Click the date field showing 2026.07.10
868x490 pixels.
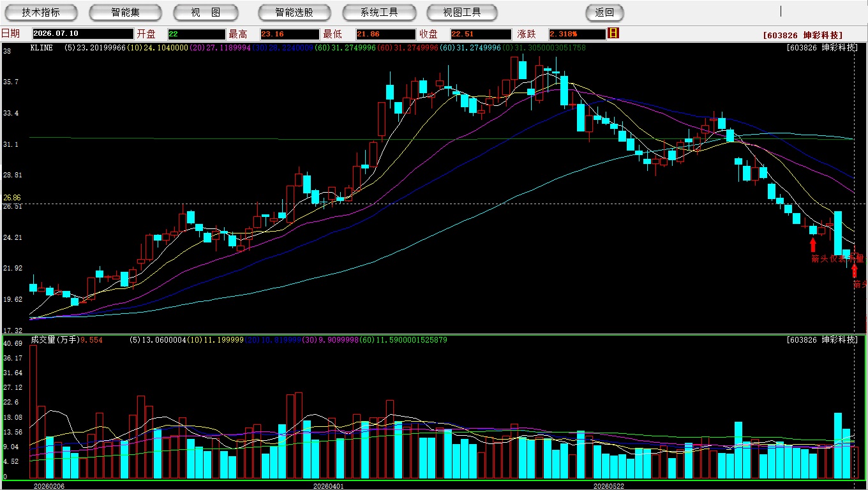click(x=83, y=34)
